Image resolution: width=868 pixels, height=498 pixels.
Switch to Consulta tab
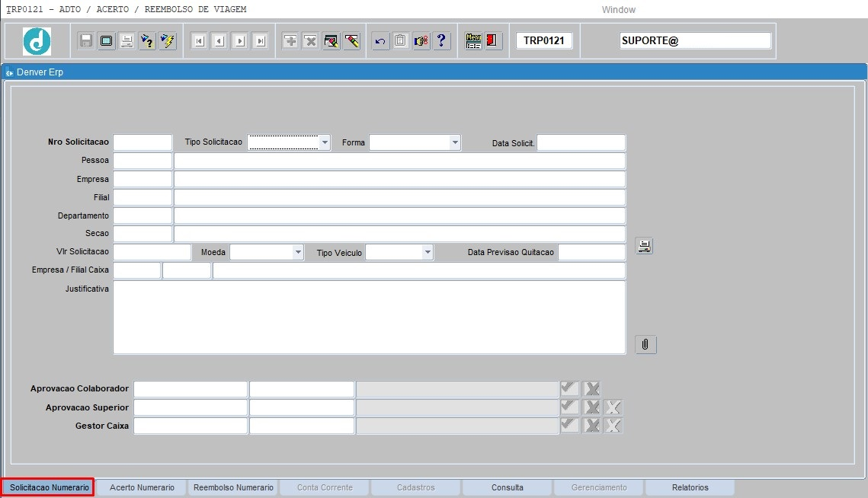[507, 487]
